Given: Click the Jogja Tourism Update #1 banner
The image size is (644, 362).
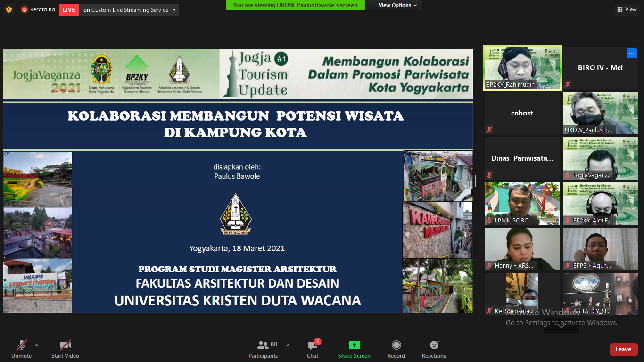Looking at the screenshot, I should (256, 74).
